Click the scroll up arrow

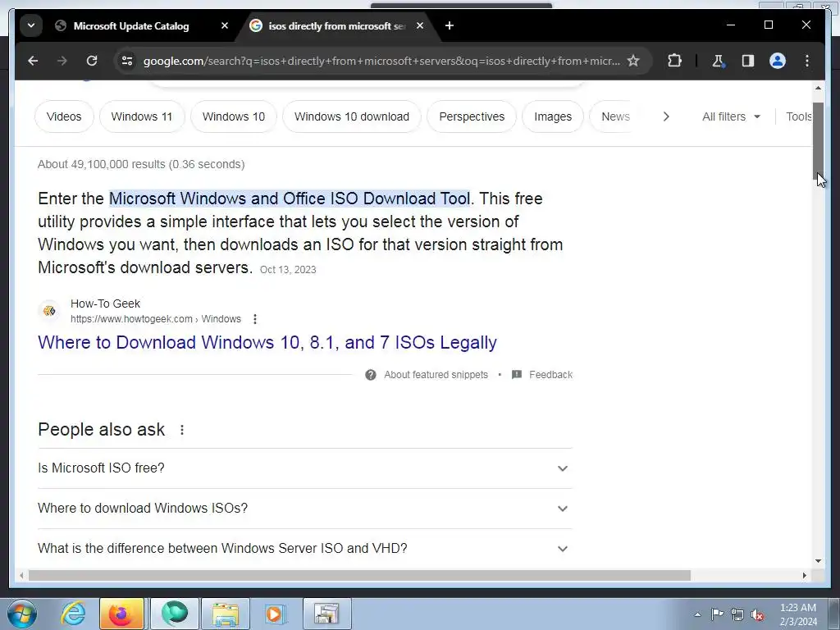[x=818, y=88]
